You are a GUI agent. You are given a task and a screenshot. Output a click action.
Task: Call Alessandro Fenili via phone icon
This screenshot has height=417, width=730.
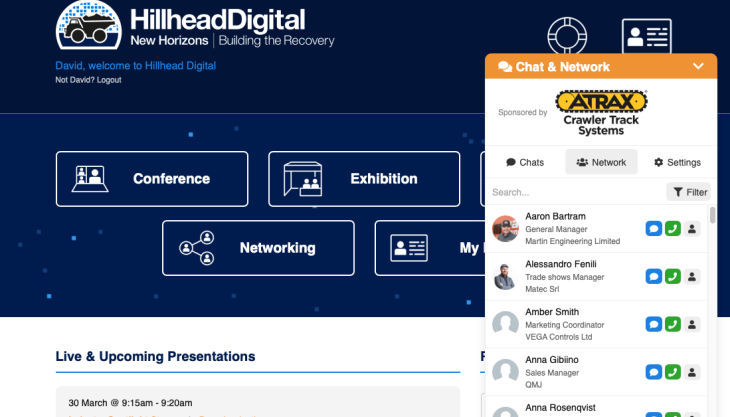coord(673,276)
